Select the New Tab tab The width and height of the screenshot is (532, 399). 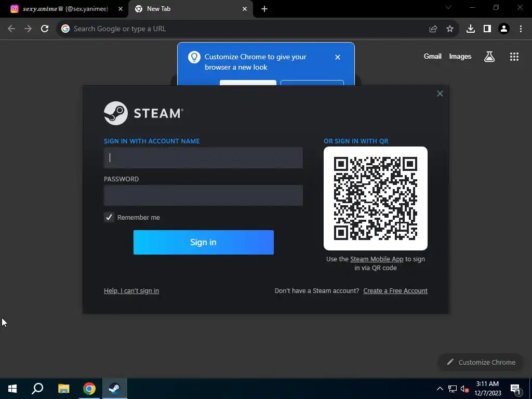coord(191,9)
